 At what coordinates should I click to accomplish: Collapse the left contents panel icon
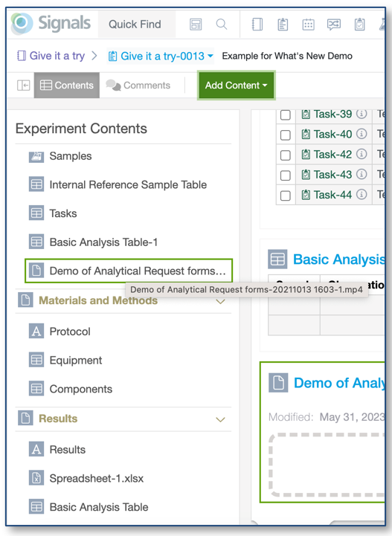coord(23,85)
